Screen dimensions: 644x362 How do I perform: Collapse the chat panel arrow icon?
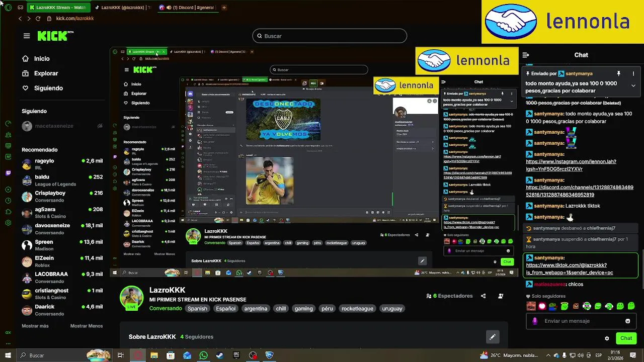tap(525, 55)
